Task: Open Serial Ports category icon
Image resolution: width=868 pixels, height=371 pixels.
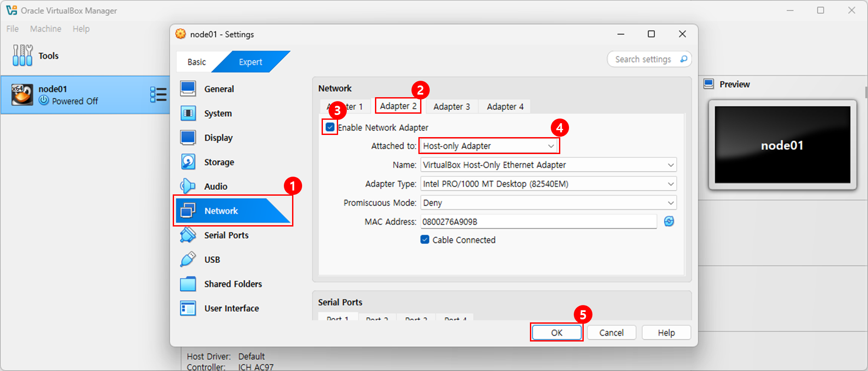Action: [188, 235]
